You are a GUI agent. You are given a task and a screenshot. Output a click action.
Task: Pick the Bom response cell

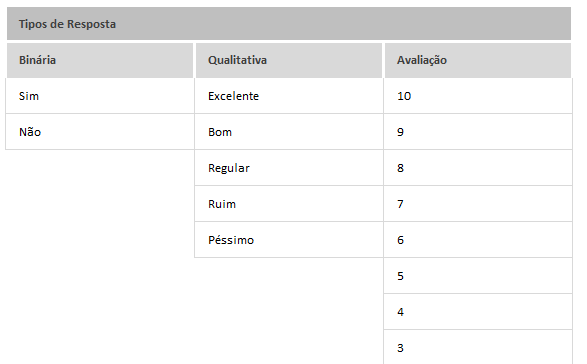pos(289,132)
